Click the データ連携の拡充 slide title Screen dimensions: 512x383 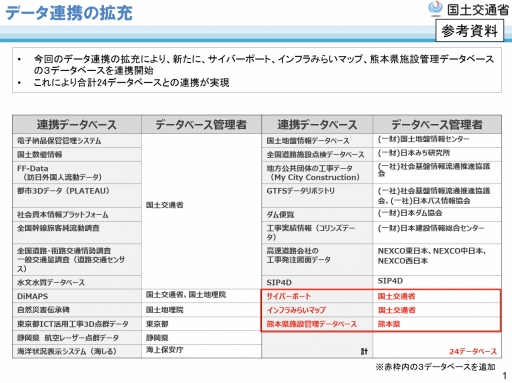69,13
